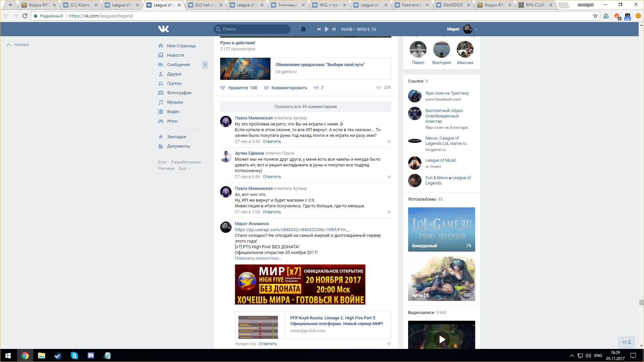Image resolution: width=644 pixels, height=362 pixels.
Task: Show all 49 comments
Action: (x=305, y=107)
